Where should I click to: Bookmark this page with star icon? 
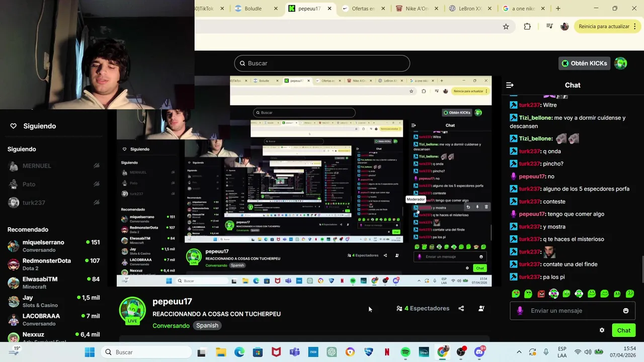point(506,27)
